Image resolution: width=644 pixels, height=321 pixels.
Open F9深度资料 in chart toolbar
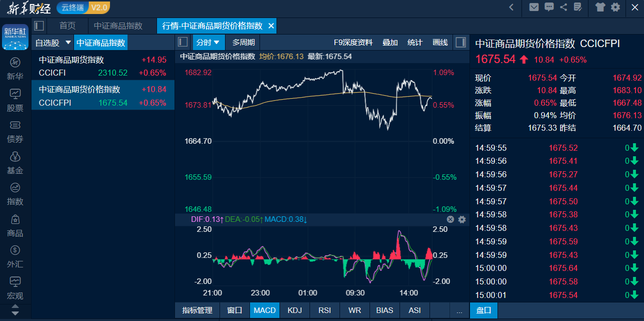click(353, 43)
